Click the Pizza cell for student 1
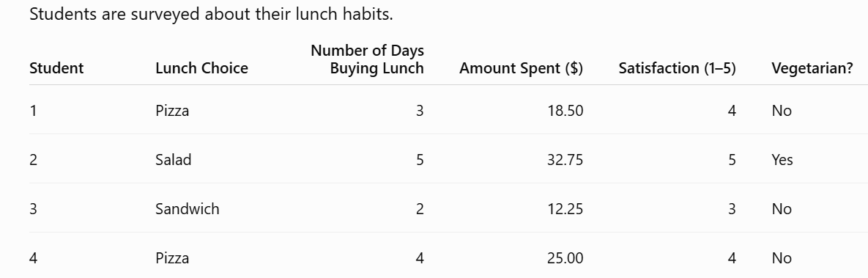The image size is (868, 278). pyautogui.click(x=172, y=111)
